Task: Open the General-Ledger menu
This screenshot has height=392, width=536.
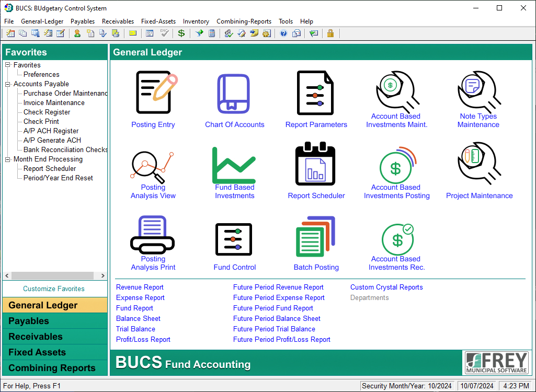Action: pyautogui.click(x=42, y=21)
